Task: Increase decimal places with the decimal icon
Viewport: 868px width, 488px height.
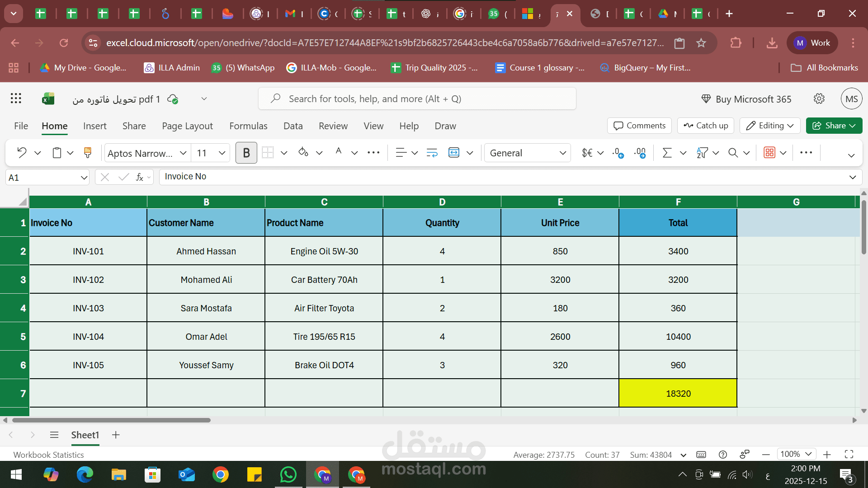Action: coord(640,153)
